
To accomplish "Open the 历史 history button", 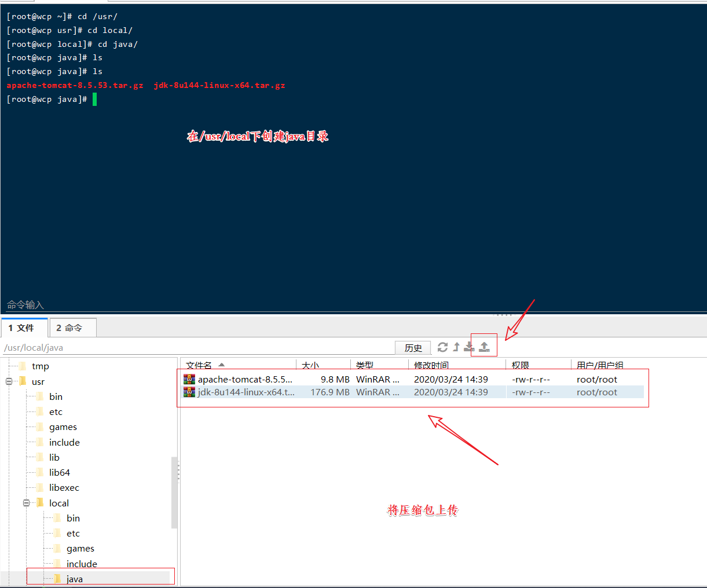I will click(x=413, y=348).
